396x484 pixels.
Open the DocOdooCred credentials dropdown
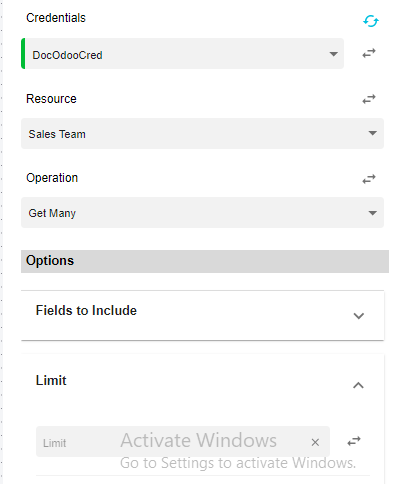(x=183, y=54)
